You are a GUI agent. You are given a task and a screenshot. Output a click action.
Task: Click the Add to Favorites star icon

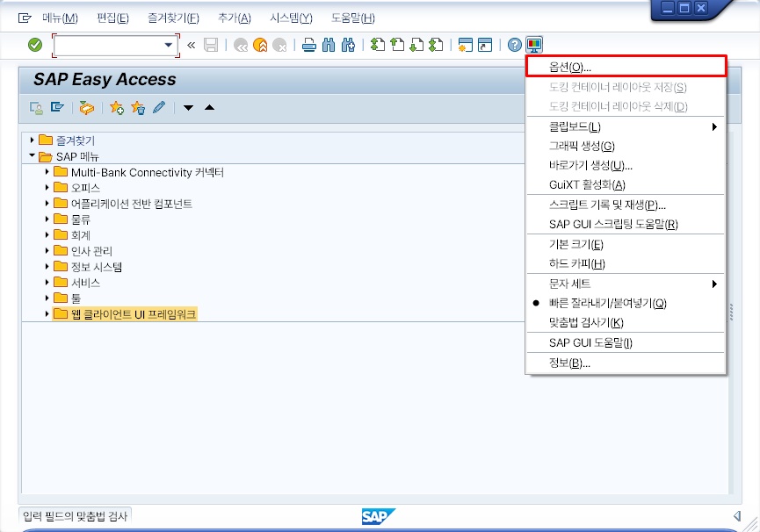click(x=117, y=107)
